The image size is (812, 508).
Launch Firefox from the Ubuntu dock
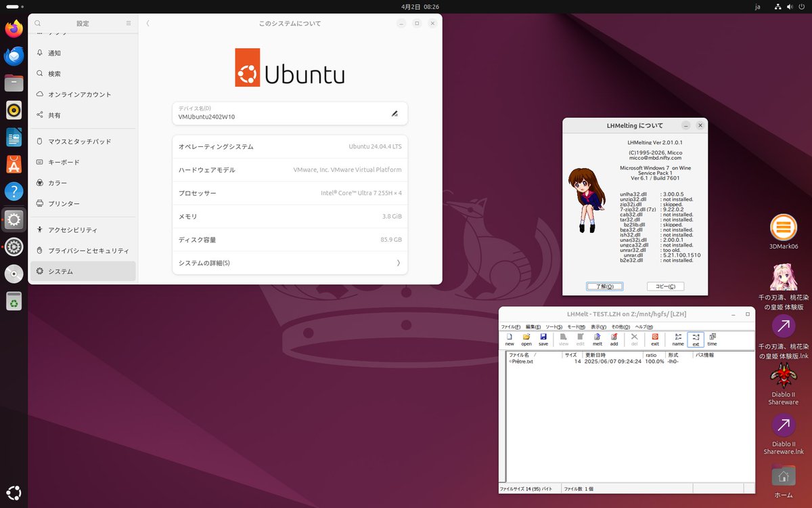(14, 28)
